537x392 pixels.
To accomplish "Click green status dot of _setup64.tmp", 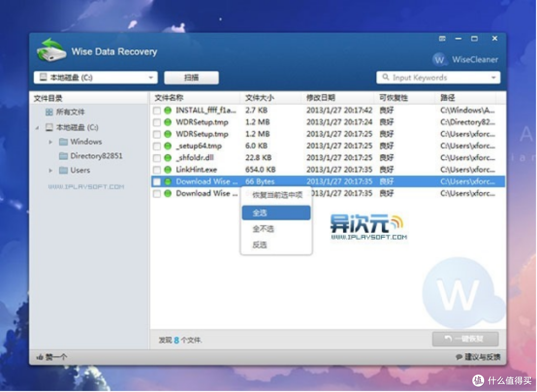I will 168,146.
